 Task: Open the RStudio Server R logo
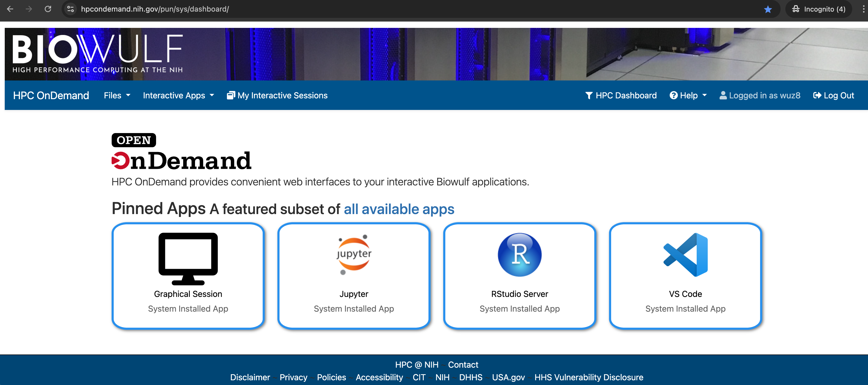coord(519,255)
